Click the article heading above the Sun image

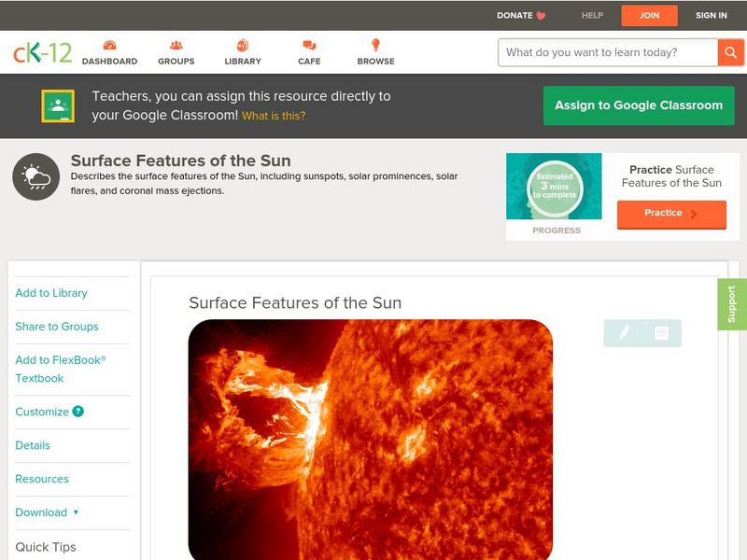click(x=295, y=302)
